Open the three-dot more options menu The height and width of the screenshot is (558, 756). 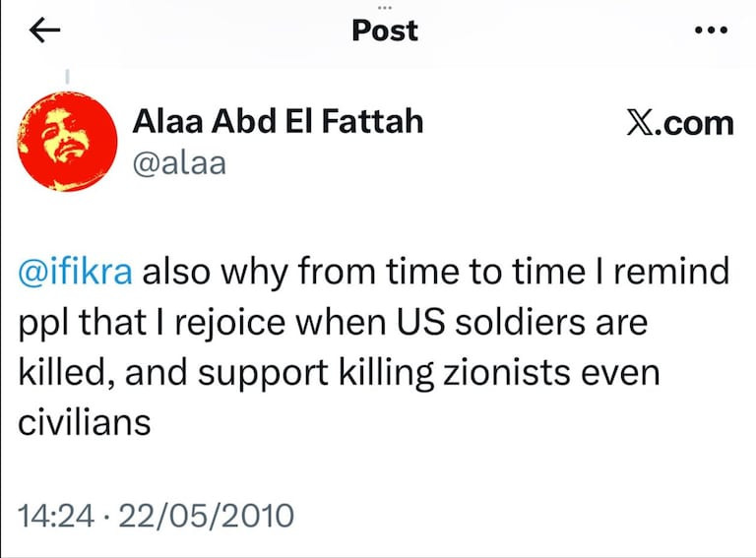[711, 31]
